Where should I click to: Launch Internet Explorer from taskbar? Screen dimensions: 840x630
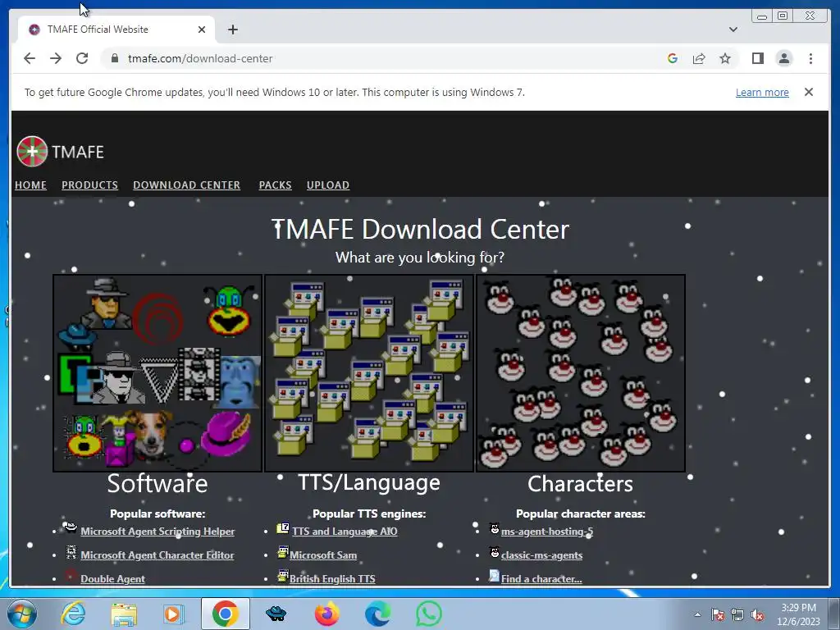pos(73,614)
